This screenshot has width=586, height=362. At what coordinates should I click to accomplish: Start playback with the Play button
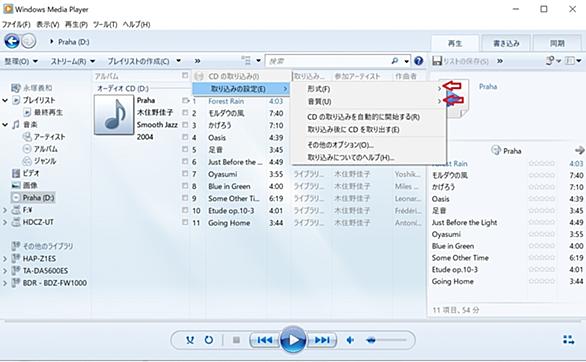[293, 340]
